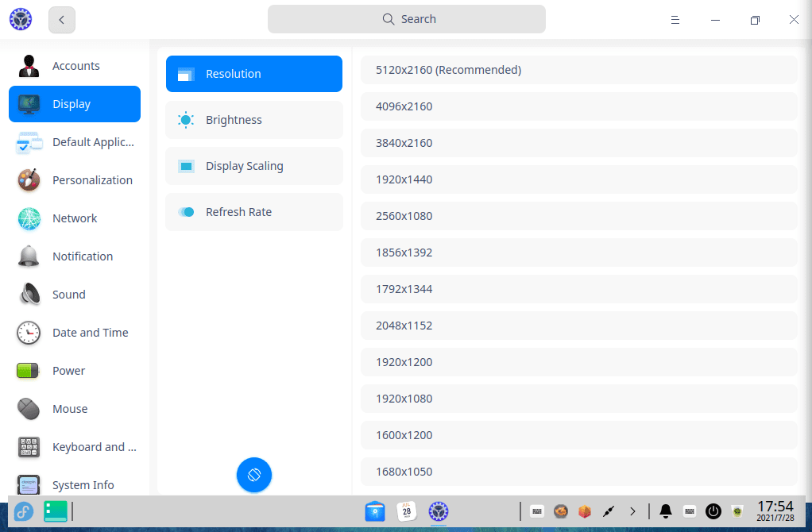Viewport: 812px width, 532px height.
Task: Select the Display category
Action: click(x=75, y=104)
